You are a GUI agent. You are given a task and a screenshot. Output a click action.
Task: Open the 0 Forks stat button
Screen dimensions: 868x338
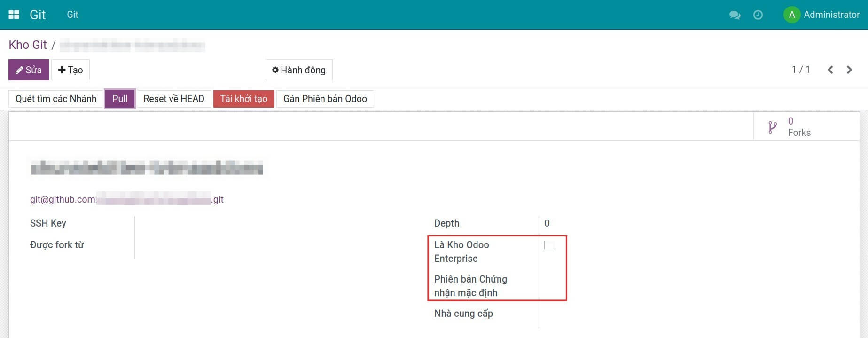click(806, 126)
